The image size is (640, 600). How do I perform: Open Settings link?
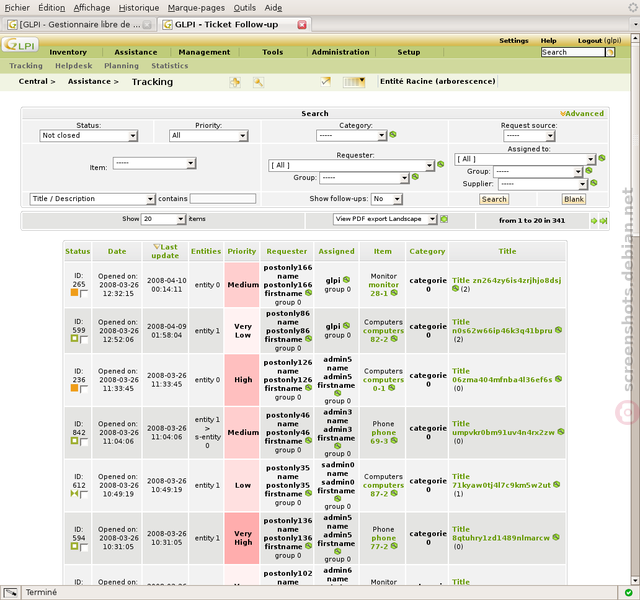[x=513, y=41]
